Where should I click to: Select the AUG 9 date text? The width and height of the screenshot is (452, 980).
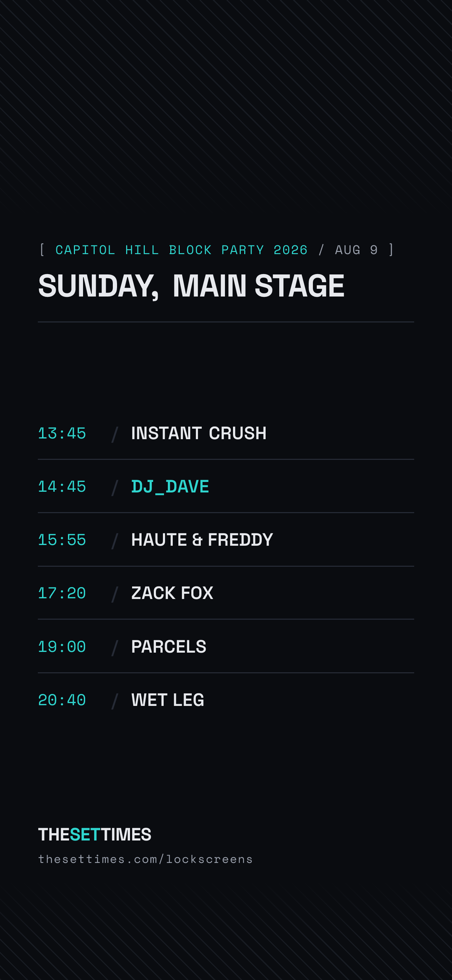pyautogui.click(x=356, y=250)
